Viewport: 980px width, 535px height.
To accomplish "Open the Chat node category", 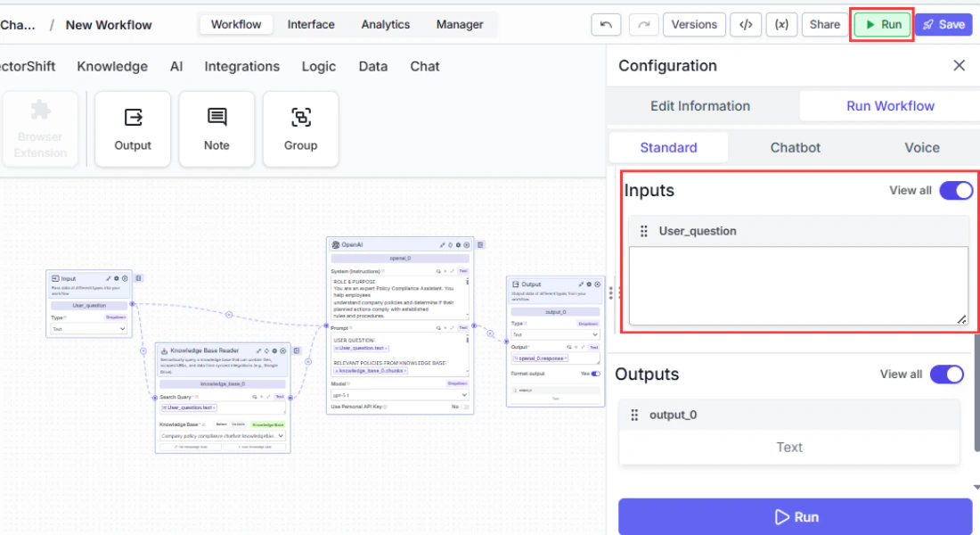I will (x=425, y=66).
